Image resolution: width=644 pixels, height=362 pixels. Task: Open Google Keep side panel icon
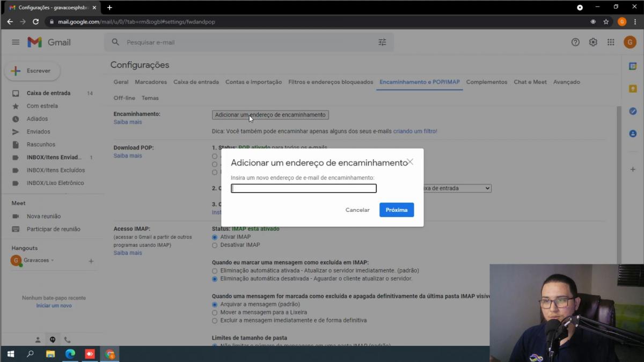tap(633, 88)
